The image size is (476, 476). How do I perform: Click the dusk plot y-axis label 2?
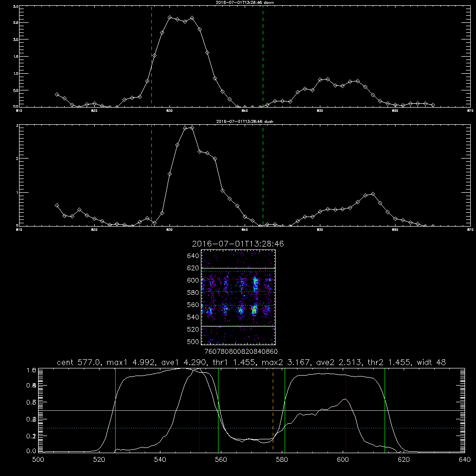pos(17,159)
